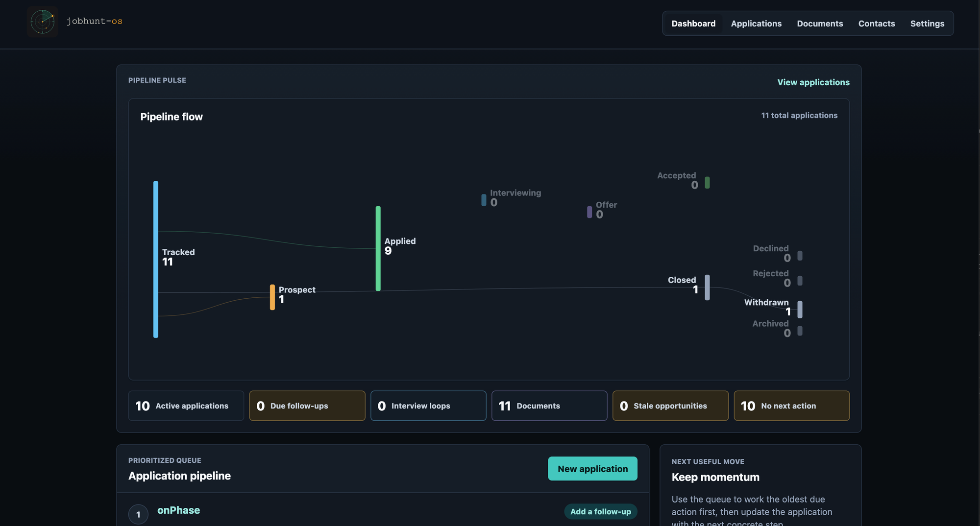Open the Documents stat card
This screenshot has height=526, width=980.
pos(549,406)
